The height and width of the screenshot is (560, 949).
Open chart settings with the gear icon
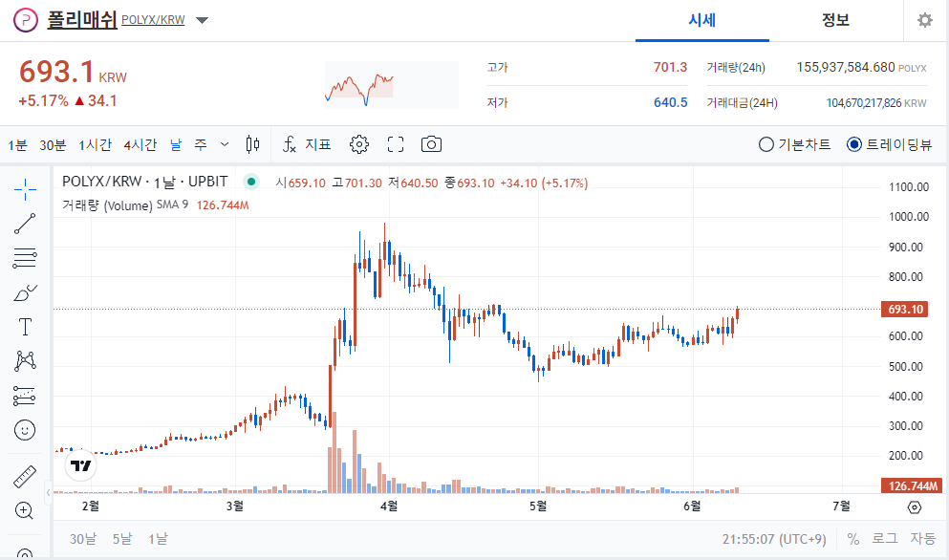point(358,144)
